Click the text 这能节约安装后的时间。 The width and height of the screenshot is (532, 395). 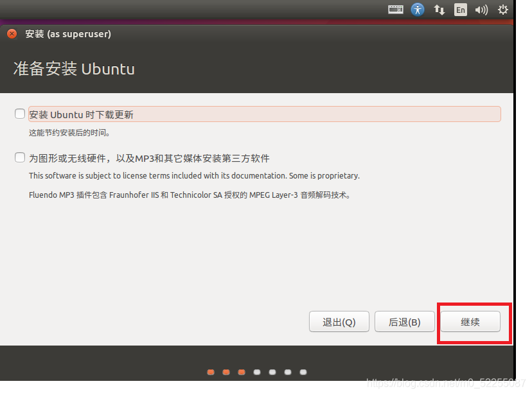point(69,132)
